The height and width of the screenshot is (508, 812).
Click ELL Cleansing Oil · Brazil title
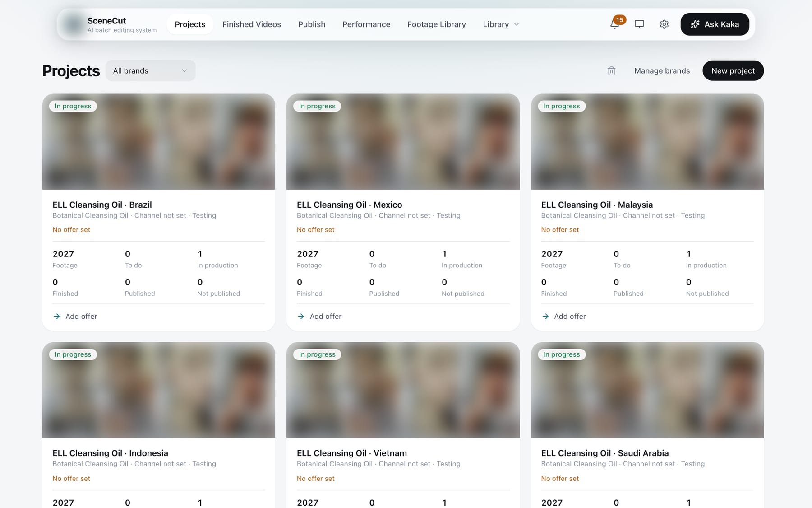coord(102,205)
